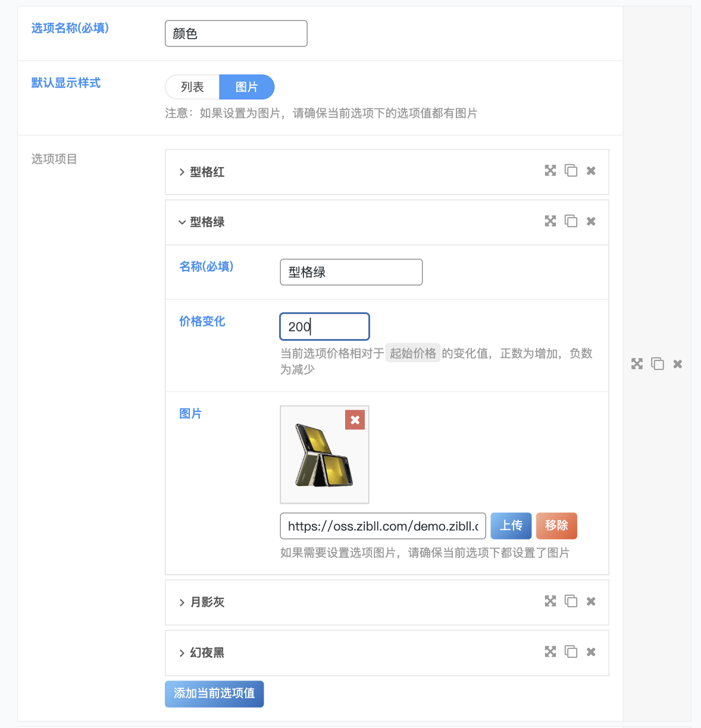Remove the phone image via red X icon
Image resolution: width=701 pixels, height=728 pixels.
point(355,419)
